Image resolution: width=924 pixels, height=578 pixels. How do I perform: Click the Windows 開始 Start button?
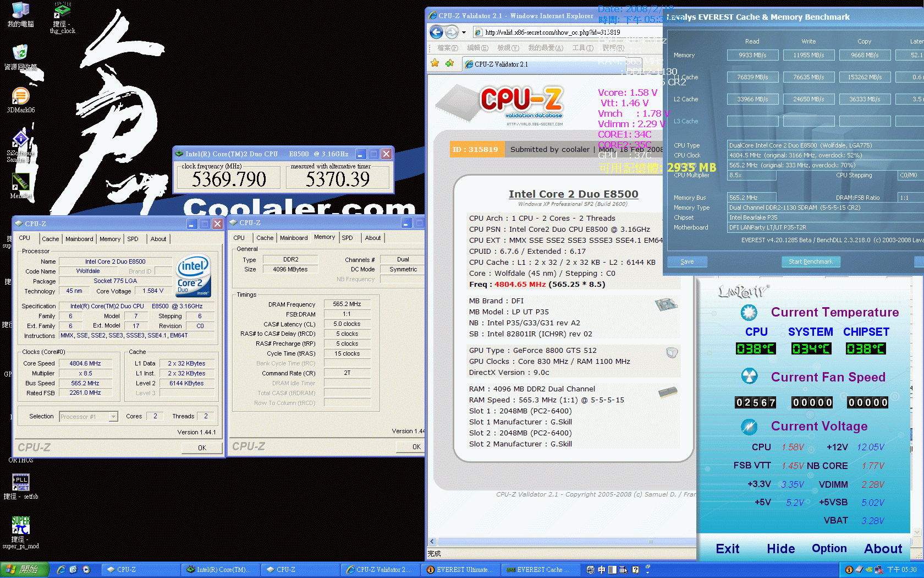(25, 570)
